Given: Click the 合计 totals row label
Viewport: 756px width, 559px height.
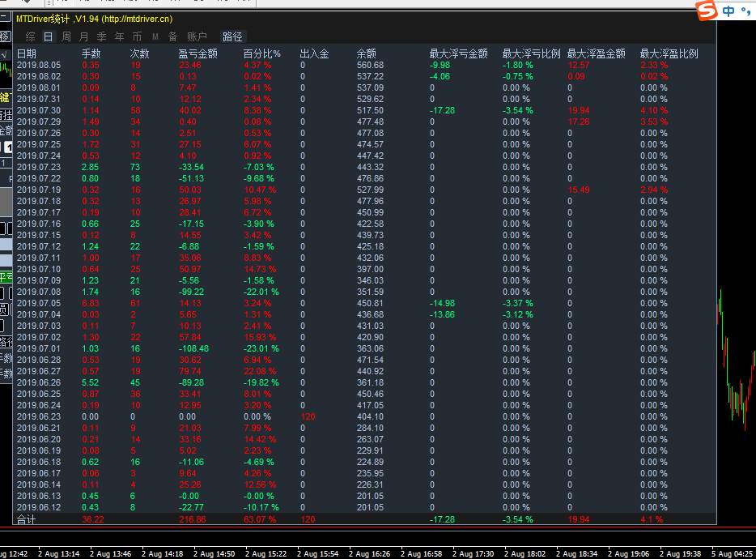Looking at the screenshot, I should (27, 520).
